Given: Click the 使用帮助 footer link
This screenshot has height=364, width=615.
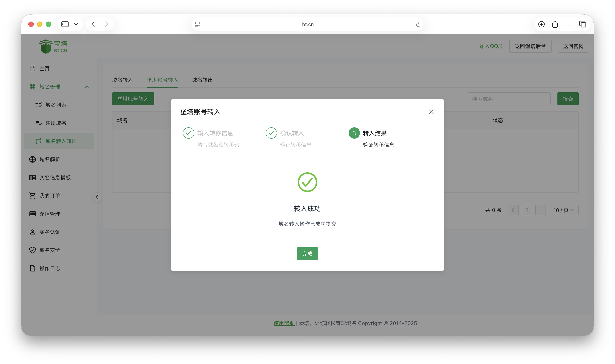Looking at the screenshot, I should click(x=284, y=323).
